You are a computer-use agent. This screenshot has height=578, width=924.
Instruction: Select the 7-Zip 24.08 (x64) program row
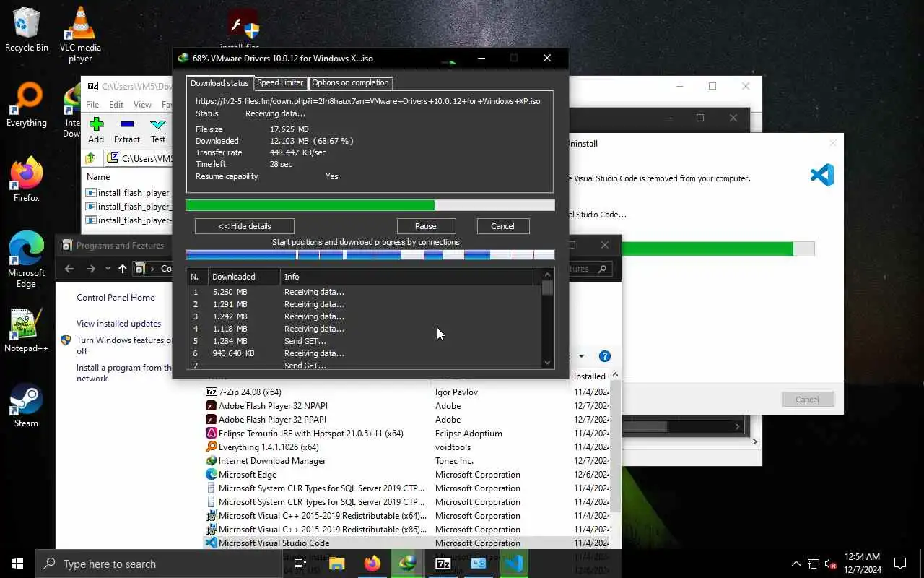[407, 392]
